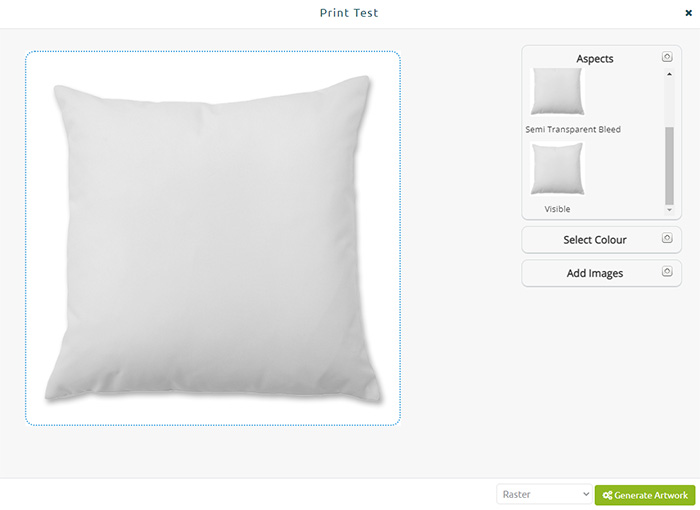This screenshot has height=510, width=700.
Task: Collapse the Aspects panel using its corner icon
Action: coord(667,57)
